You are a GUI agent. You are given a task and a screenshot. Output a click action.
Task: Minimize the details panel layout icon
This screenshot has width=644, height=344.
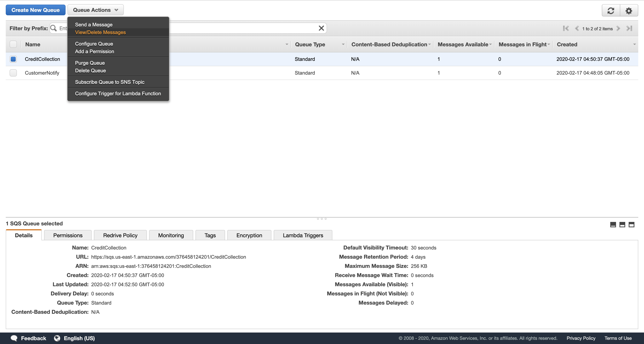613,225
